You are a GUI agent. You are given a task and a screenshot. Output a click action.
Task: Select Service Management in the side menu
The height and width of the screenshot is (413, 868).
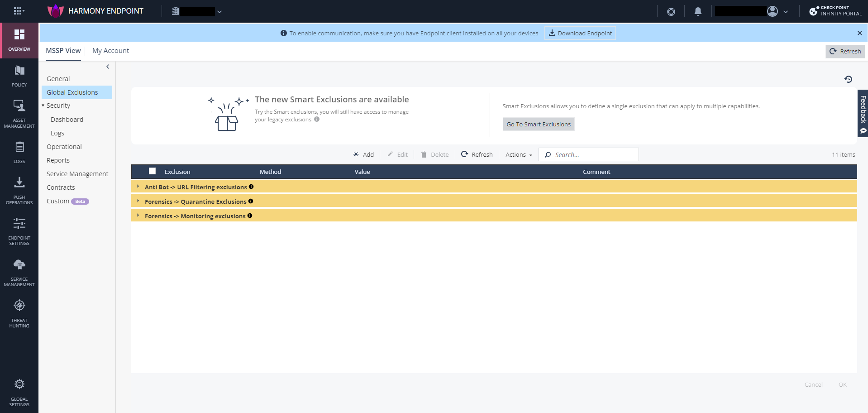[x=77, y=174]
